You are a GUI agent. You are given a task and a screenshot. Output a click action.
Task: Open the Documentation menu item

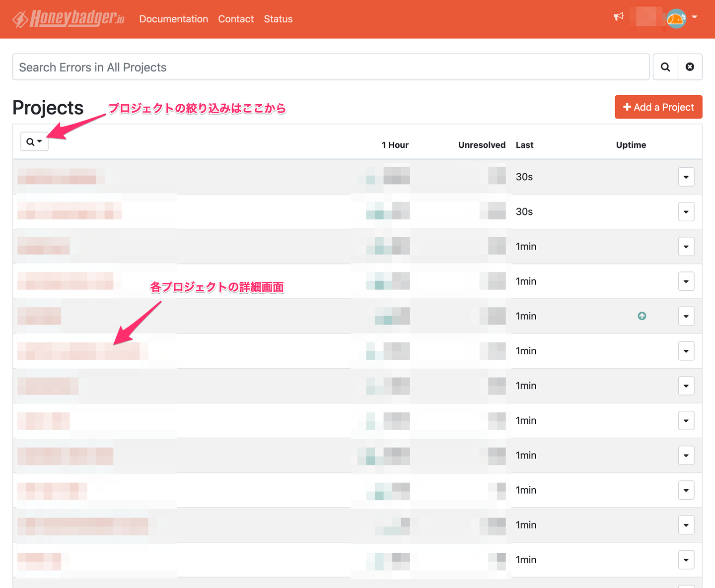173,19
